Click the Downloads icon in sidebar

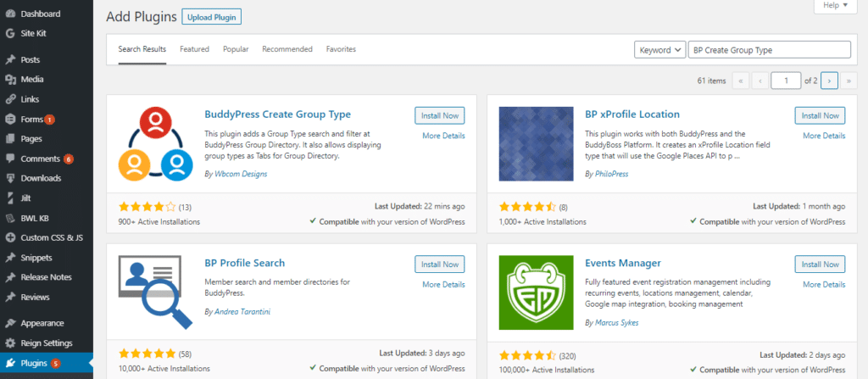(10, 178)
